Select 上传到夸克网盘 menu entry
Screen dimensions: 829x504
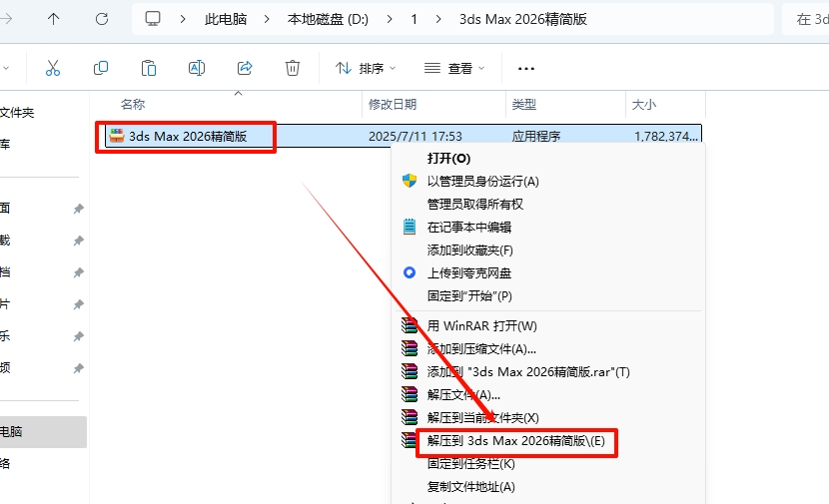coord(469,273)
